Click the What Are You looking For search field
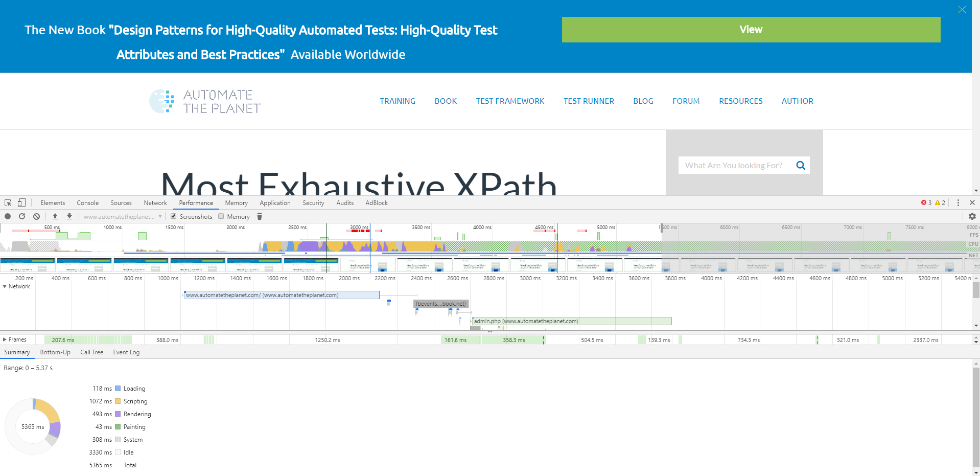The image size is (980, 476). [734, 166]
